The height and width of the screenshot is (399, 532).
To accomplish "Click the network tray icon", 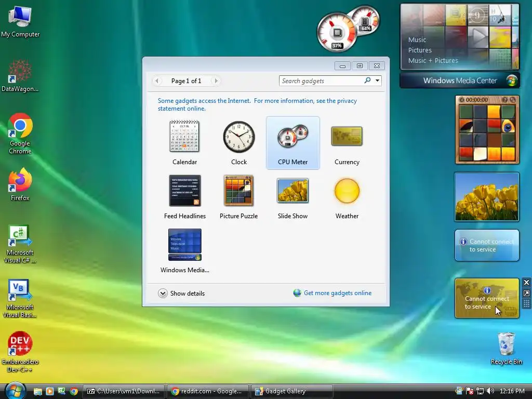I will [x=480, y=391].
